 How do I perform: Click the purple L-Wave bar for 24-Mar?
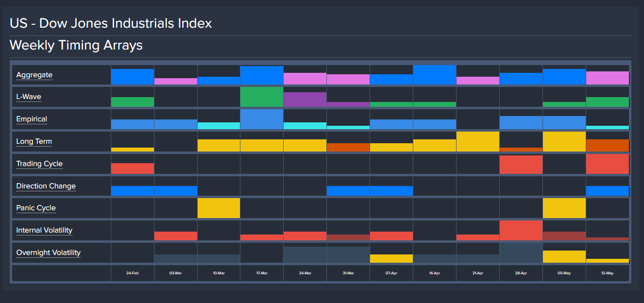click(305, 100)
